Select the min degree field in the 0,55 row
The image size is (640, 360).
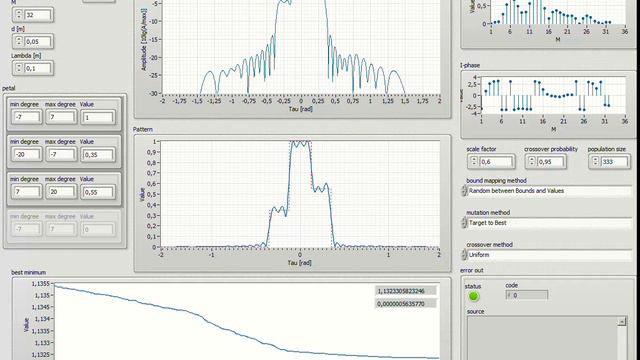pyautogui.click(x=26, y=192)
